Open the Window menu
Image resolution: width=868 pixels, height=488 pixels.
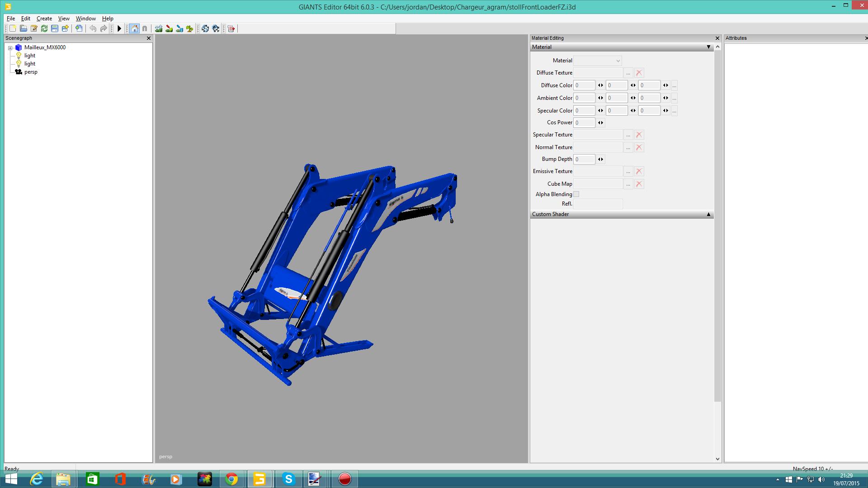85,19
